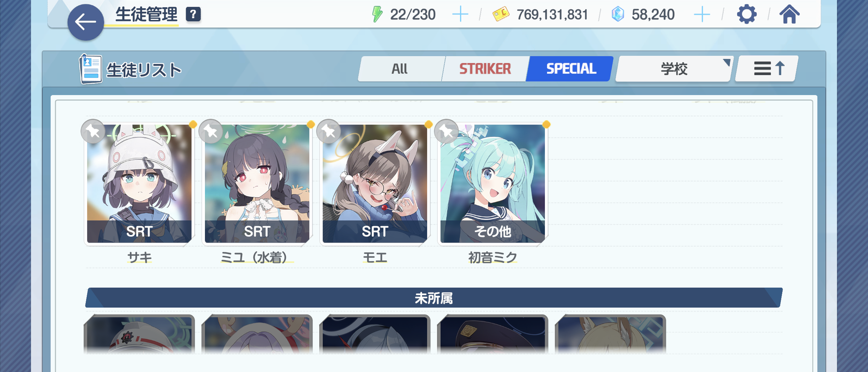
Task: Switch to the STRIKER tab
Action: point(485,69)
